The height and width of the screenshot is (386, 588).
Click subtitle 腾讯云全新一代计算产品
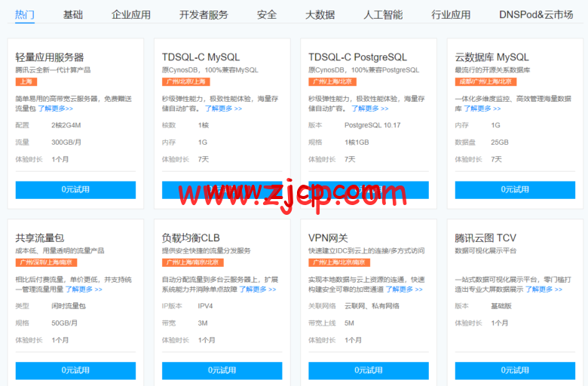click(x=53, y=70)
